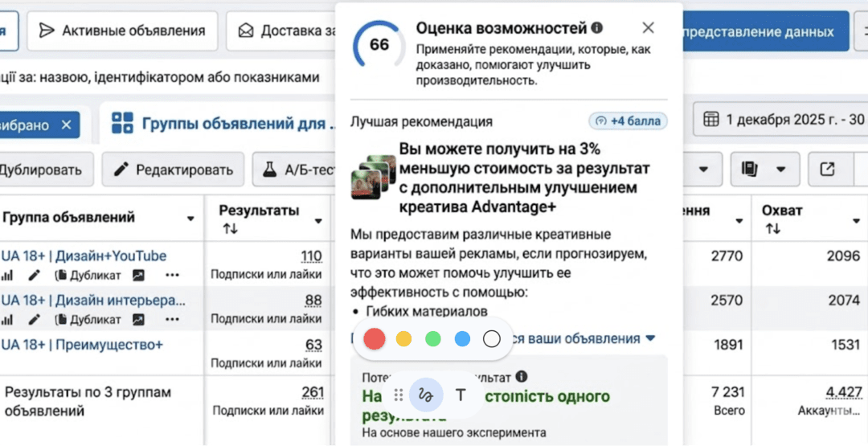The height and width of the screenshot is (446, 868).
Task: Click the 1531 reach value
Action: tap(845, 345)
